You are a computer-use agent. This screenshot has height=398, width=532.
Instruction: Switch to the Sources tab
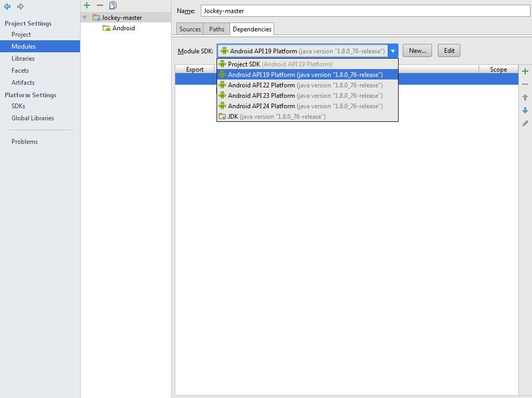pos(190,29)
